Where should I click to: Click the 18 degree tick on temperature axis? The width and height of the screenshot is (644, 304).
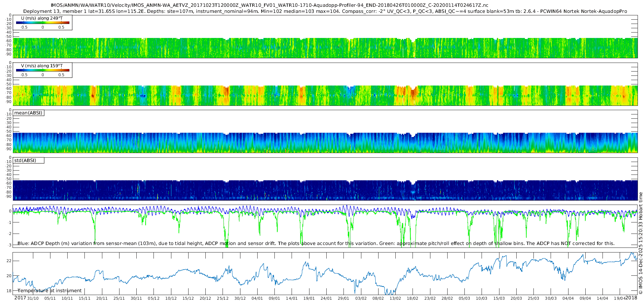pyautogui.click(x=9, y=291)
